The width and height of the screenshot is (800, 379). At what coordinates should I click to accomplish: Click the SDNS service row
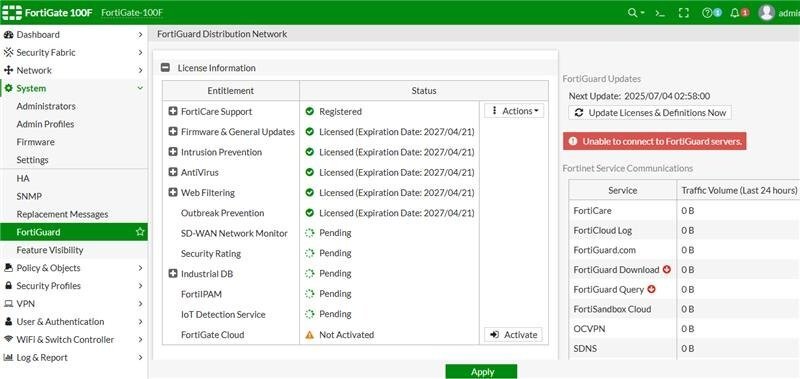(x=684, y=349)
